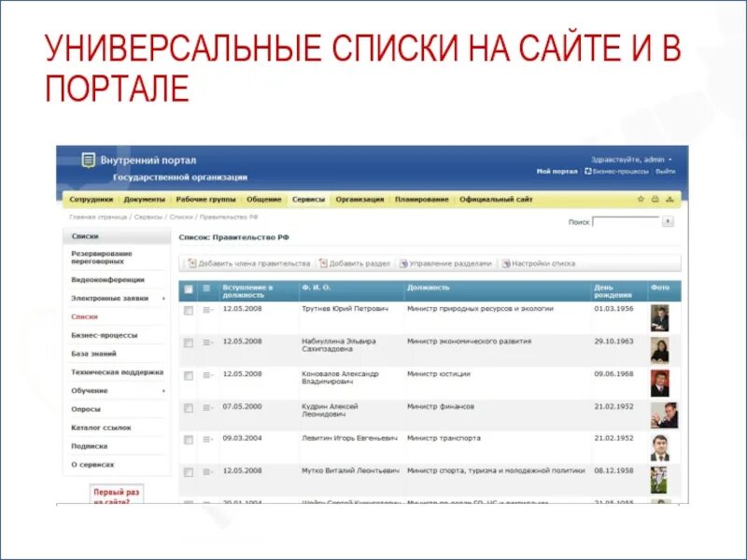Open row actions menu for Мутко Виталий
This screenshot has height=560, width=747.
pyautogui.click(x=207, y=472)
